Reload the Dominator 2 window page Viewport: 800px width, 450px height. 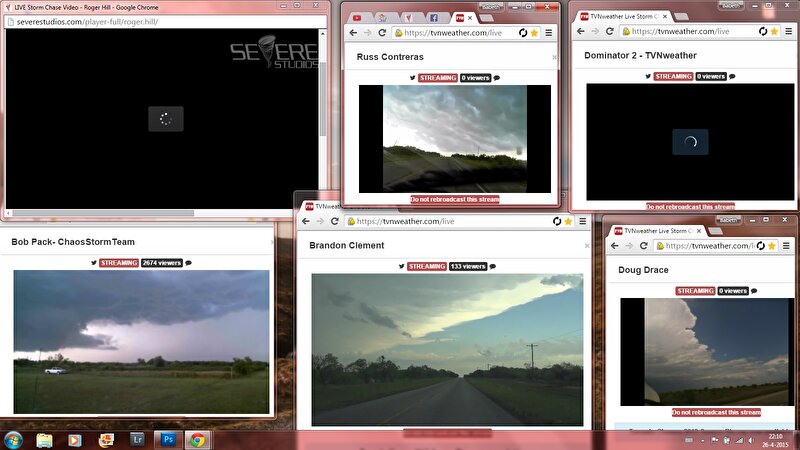click(609, 31)
